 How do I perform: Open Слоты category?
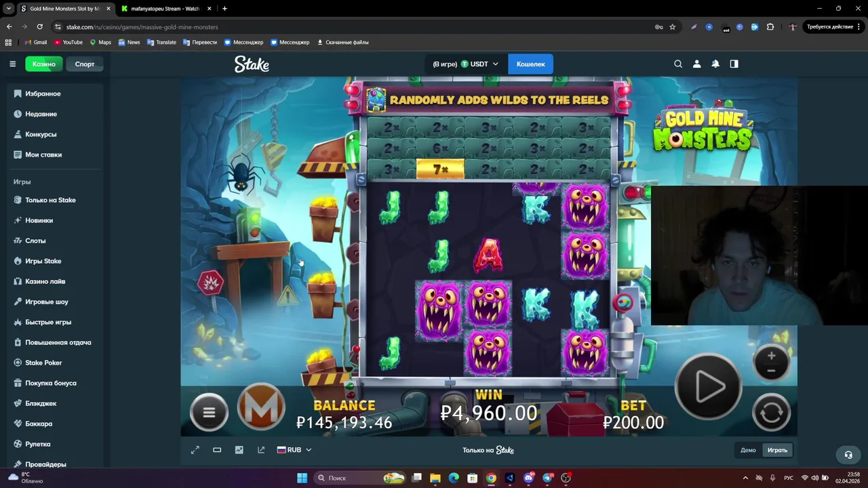pos(54,241)
